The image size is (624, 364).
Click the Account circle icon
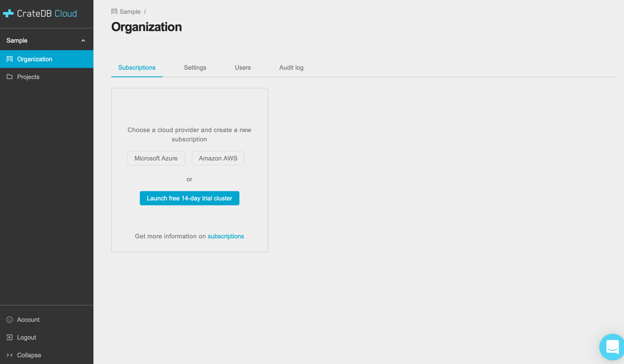(x=9, y=320)
